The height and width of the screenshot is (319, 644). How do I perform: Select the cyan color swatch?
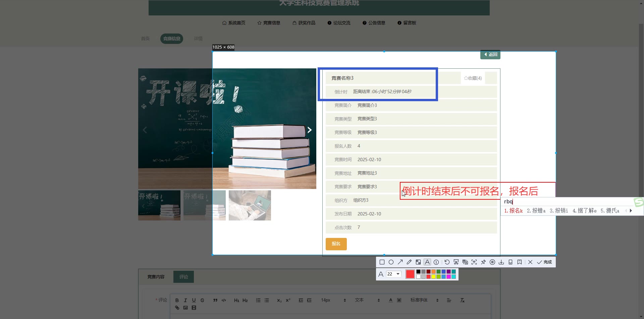(x=453, y=277)
